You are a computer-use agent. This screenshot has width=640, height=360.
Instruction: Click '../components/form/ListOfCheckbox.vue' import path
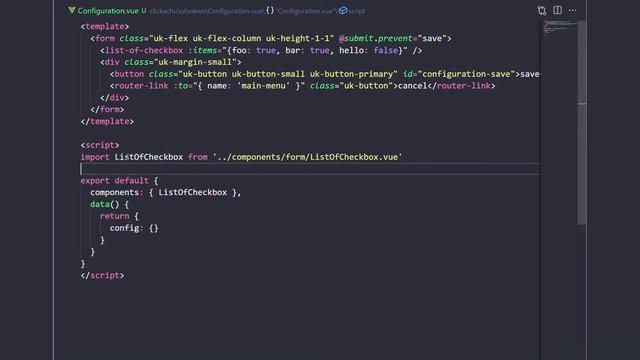[307, 157]
